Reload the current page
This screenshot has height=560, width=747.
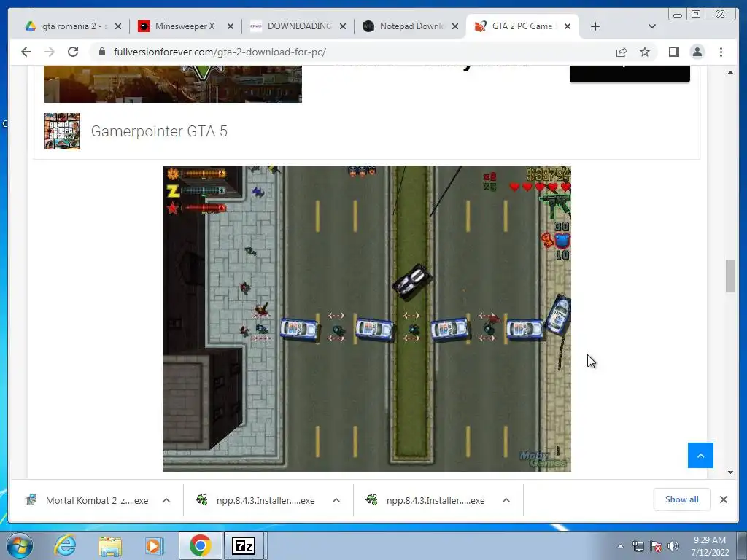[x=73, y=52]
